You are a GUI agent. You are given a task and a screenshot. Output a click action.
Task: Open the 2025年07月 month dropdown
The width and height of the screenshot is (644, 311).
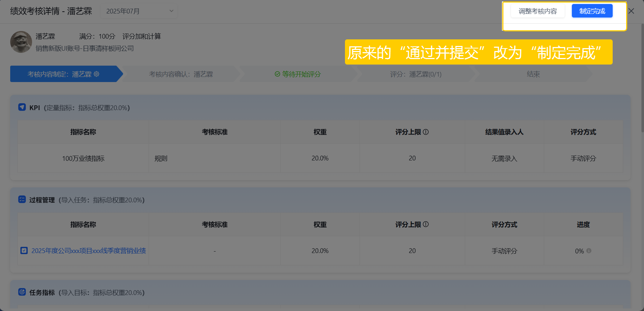click(139, 11)
